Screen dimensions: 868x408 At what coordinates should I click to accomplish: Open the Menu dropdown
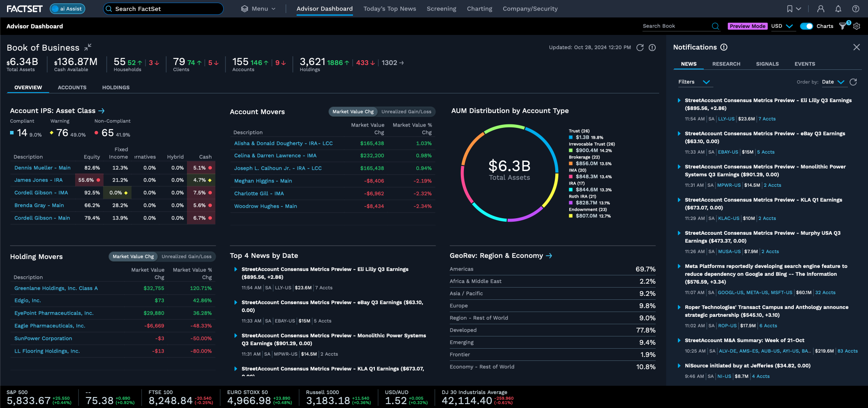coord(259,9)
